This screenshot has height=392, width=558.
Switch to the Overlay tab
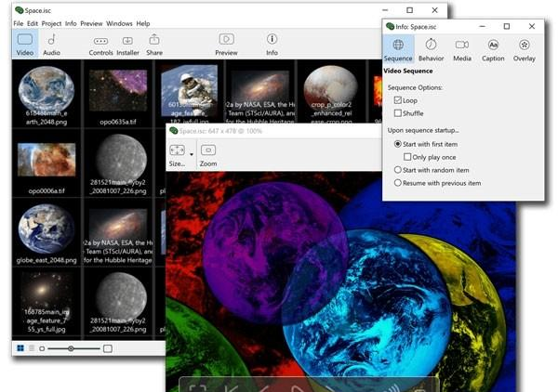pos(525,49)
